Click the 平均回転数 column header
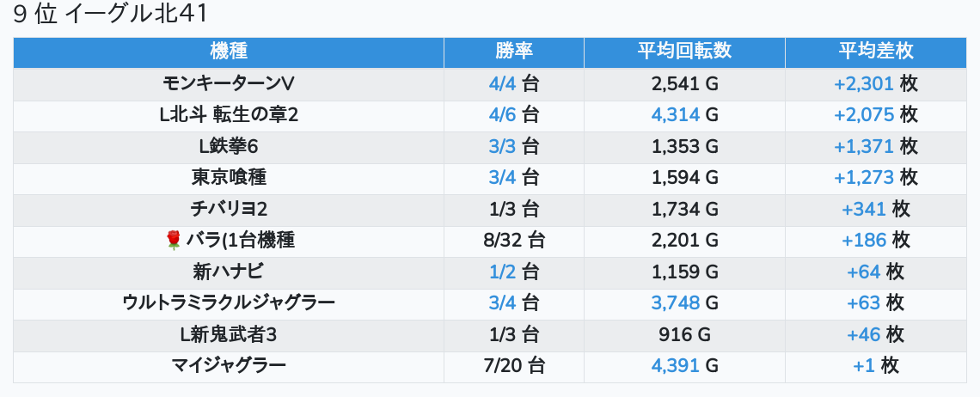The height and width of the screenshot is (397, 980). (684, 52)
